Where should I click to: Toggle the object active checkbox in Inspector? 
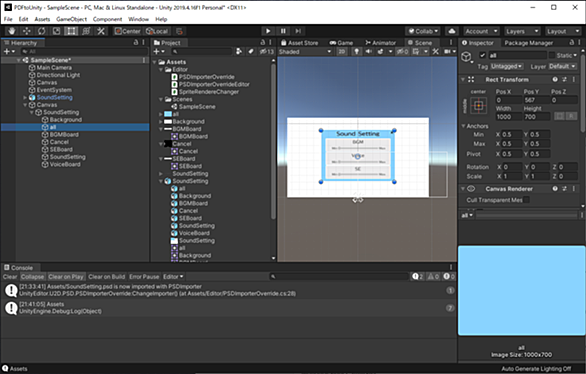point(482,55)
